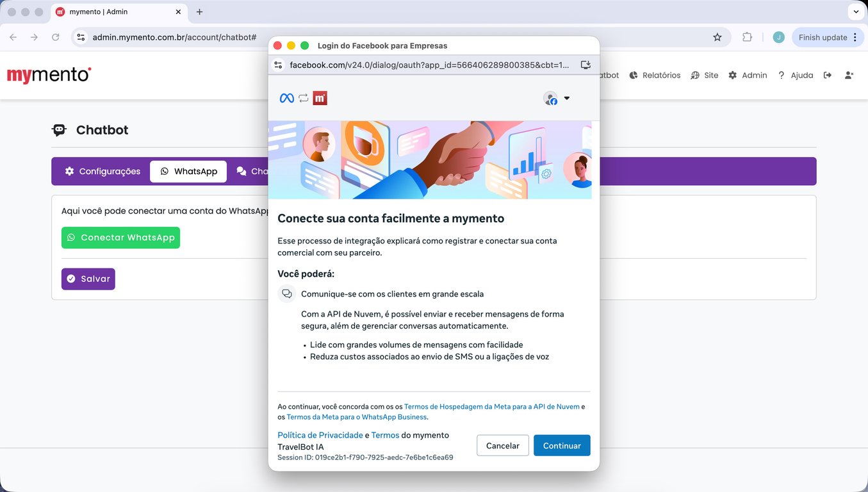Screen dimensions: 868x492
Task: Open the tab search dropdown in Chrome
Action: pos(856,12)
